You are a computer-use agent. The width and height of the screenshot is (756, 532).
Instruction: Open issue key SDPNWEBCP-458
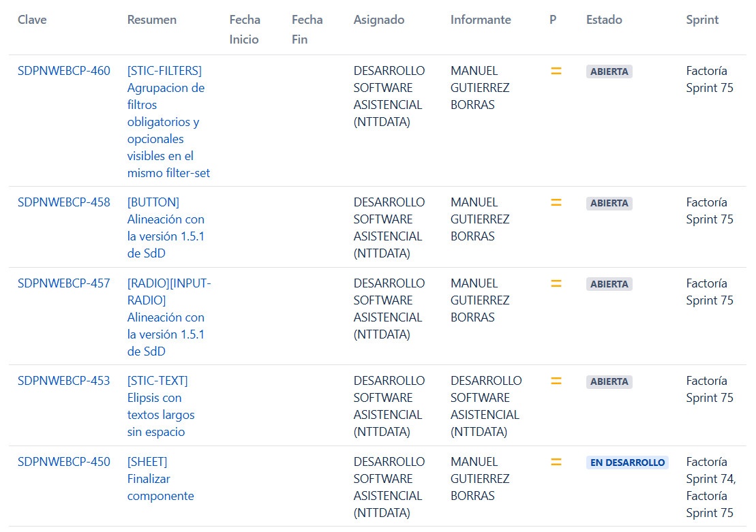(x=63, y=202)
